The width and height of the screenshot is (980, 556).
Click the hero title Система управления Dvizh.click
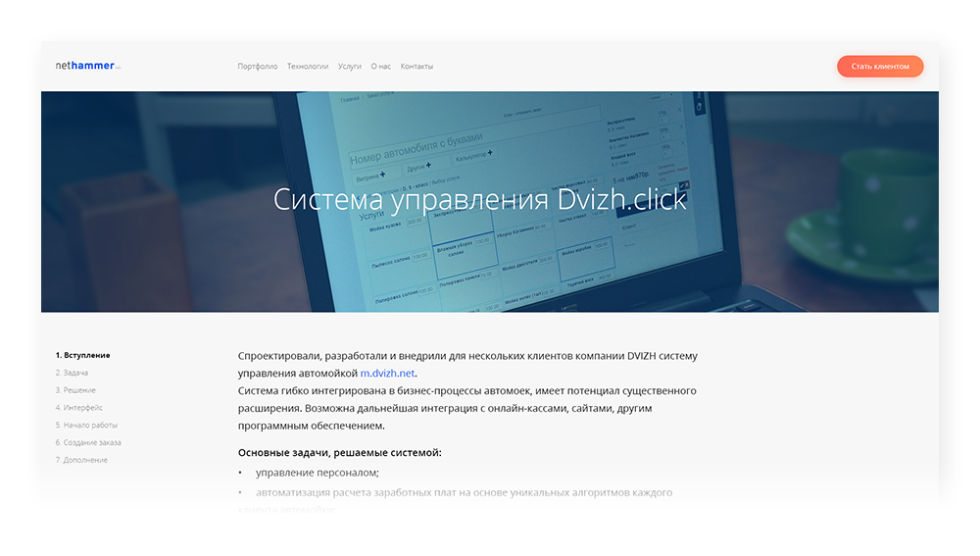480,199
